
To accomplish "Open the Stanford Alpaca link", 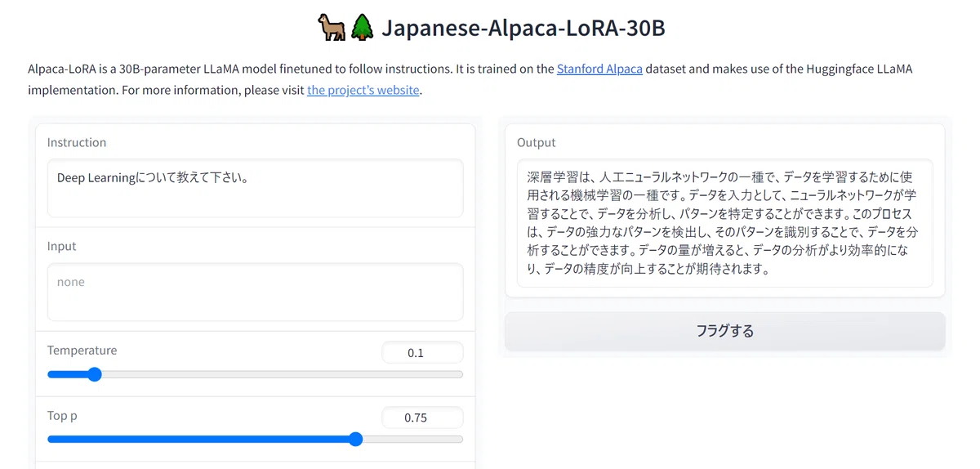I will (x=599, y=69).
